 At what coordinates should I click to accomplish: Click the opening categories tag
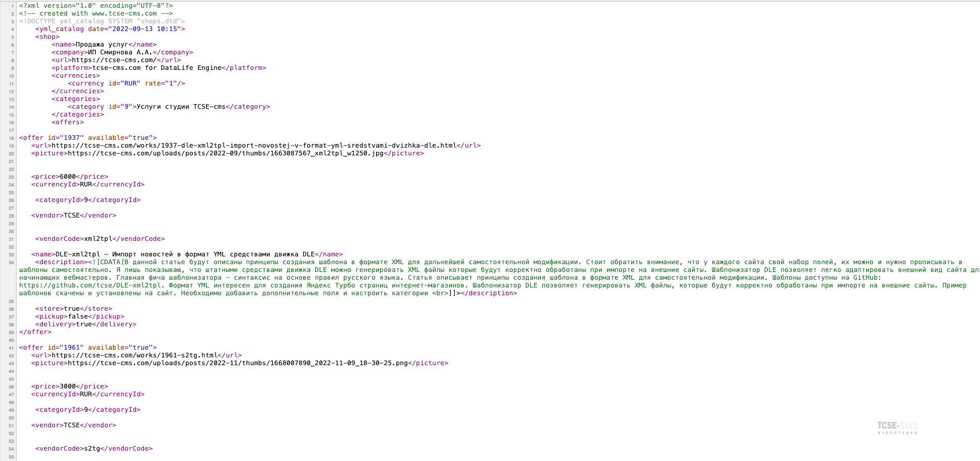[x=76, y=99]
